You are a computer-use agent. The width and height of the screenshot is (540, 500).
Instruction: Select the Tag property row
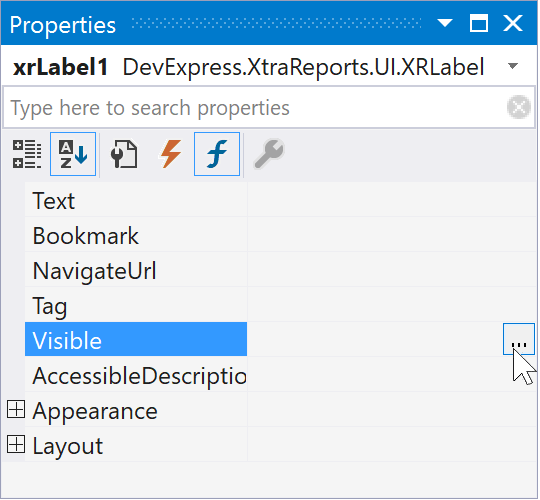click(x=280, y=305)
